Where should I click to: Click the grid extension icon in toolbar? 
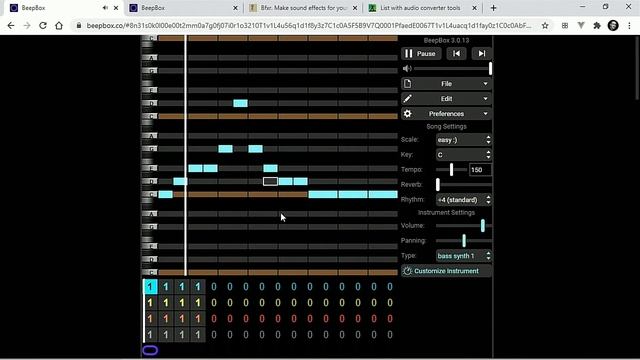(x=565, y=25)
